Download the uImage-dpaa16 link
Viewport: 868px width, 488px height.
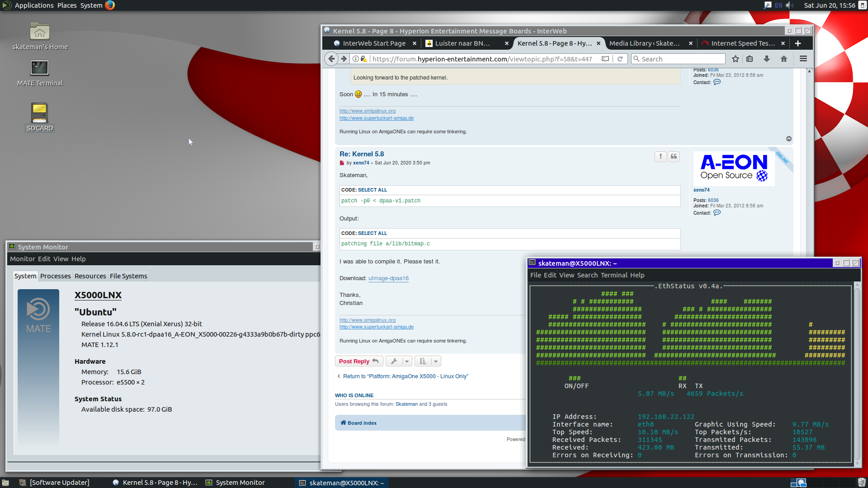click(388, 278)
